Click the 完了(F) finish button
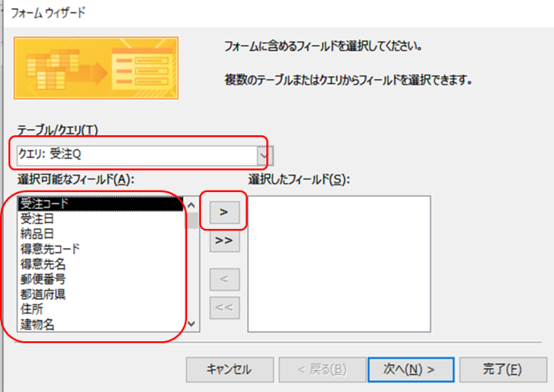This screenshot has width=554, height=392. tap(503, 369)
